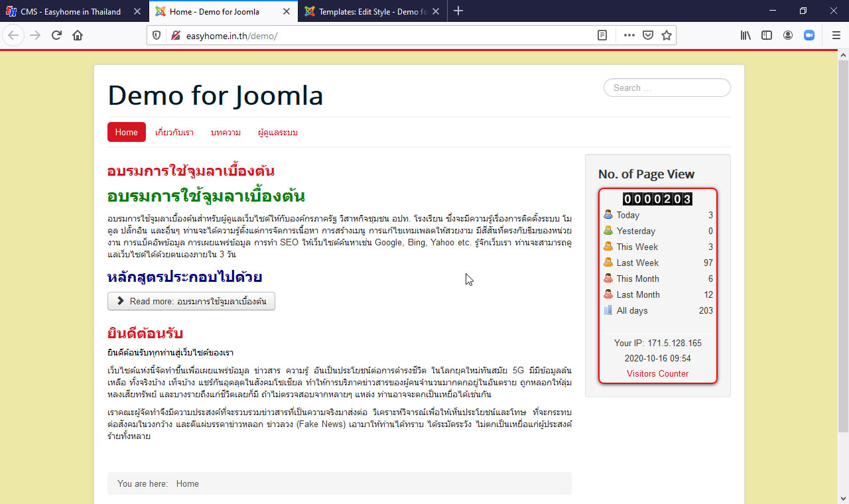
Task: Open Firefox account profile icon
Action: click(x=788, y=36)
